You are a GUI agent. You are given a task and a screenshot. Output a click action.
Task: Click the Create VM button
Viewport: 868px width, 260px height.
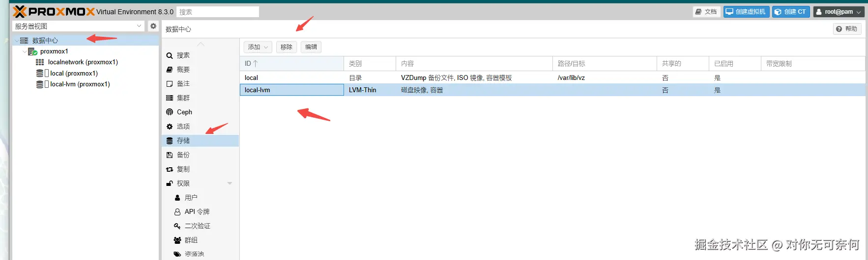pyautogui.click(x=746, y=12)
